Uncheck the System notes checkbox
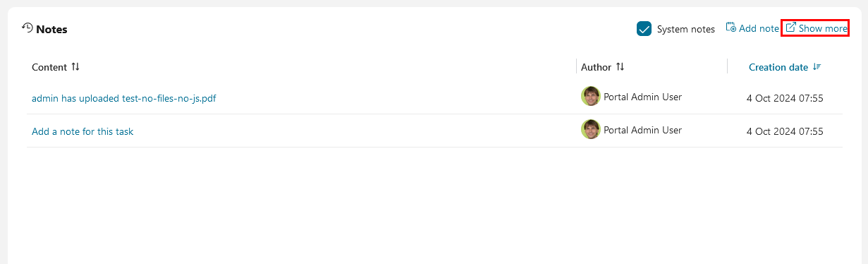 (644, 29)
